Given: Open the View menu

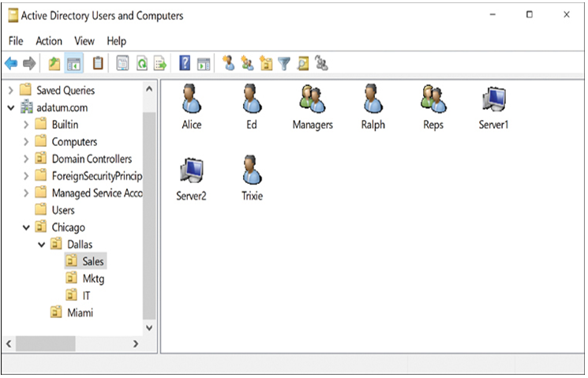Looking at the screenshot, I should pos(84,41).
